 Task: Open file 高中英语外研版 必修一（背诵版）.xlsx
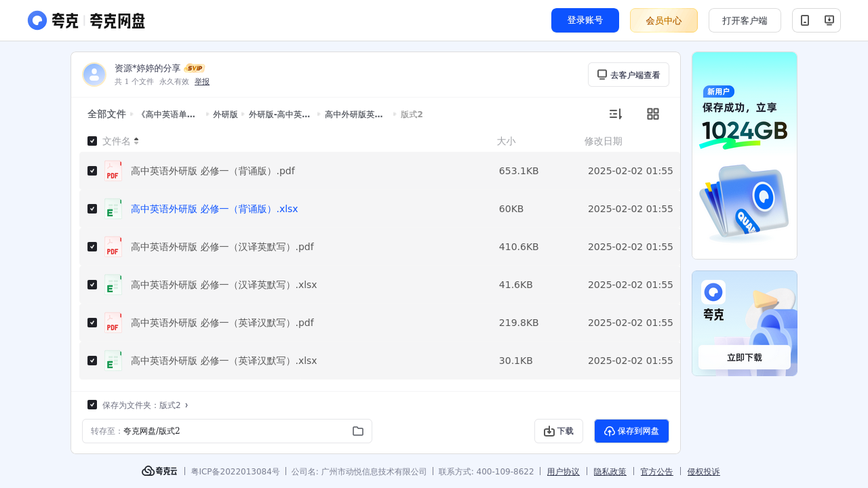pos(214,209)
